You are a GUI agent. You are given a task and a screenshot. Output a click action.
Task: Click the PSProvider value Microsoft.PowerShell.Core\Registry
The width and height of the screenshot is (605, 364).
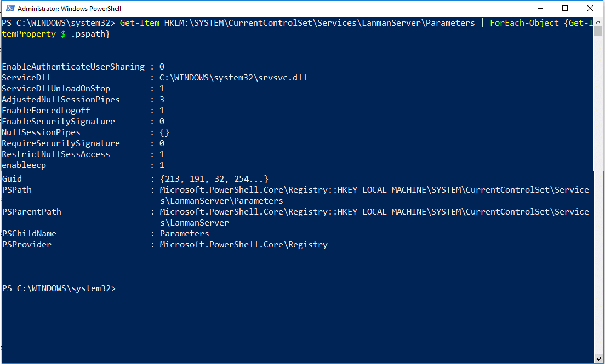243,245
